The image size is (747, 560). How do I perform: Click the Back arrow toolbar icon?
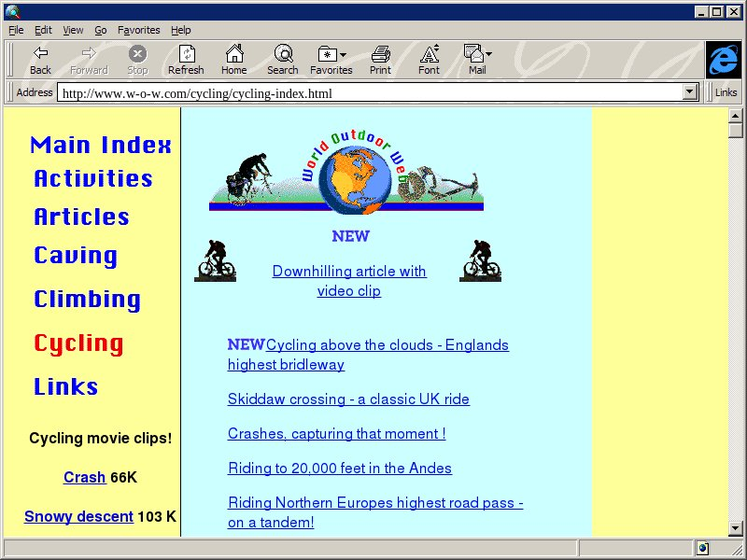[x=40, y=54]
